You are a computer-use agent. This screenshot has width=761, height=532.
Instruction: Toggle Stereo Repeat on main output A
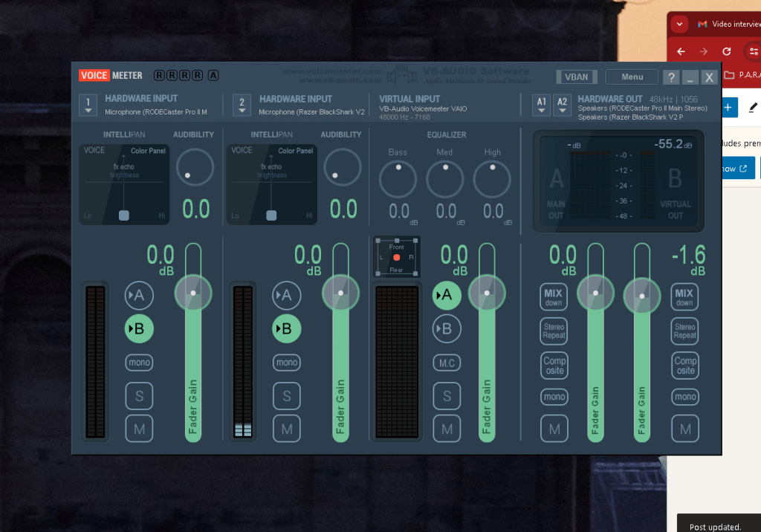click(554, 331)
